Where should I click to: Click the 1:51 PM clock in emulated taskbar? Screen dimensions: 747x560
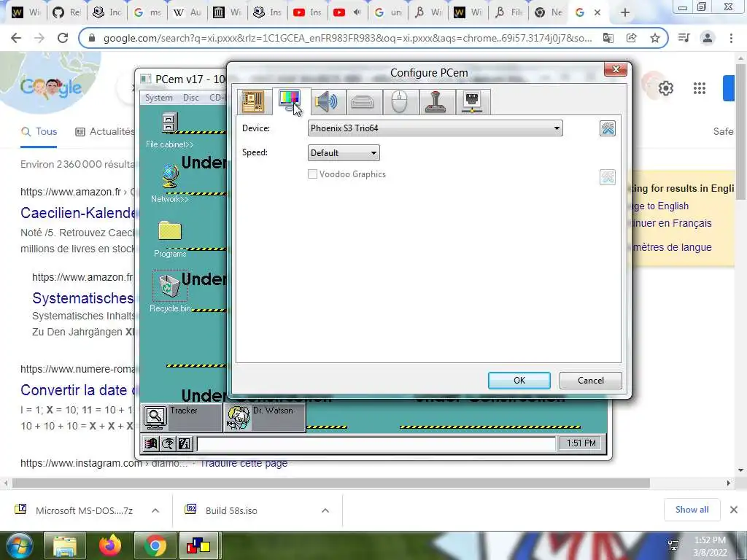[581, 443]
